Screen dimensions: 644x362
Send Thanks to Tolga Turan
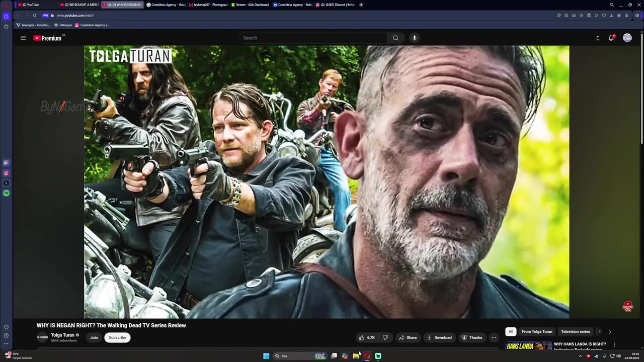[x=472, y=337]
